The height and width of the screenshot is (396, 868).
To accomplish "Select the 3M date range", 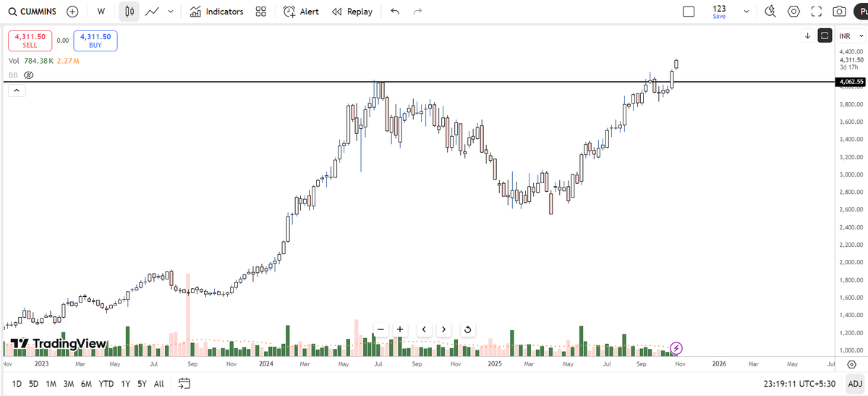I will (x=69, y=384).
